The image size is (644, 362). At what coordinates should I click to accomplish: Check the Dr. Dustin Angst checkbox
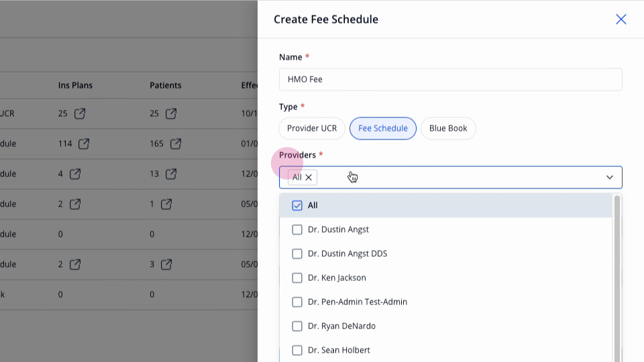click(x=297, y=229)
